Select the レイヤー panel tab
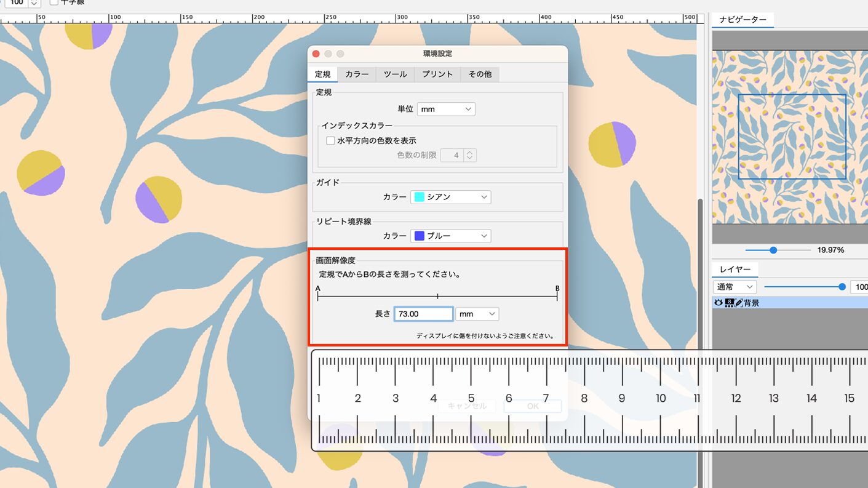This screenshot has height=488, width=868. coord(735,269)
